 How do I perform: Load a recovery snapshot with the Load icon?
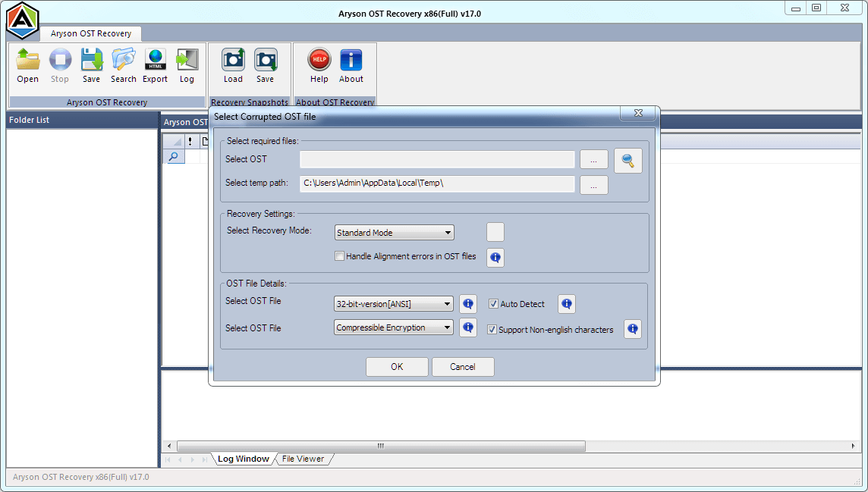(233, 65)
